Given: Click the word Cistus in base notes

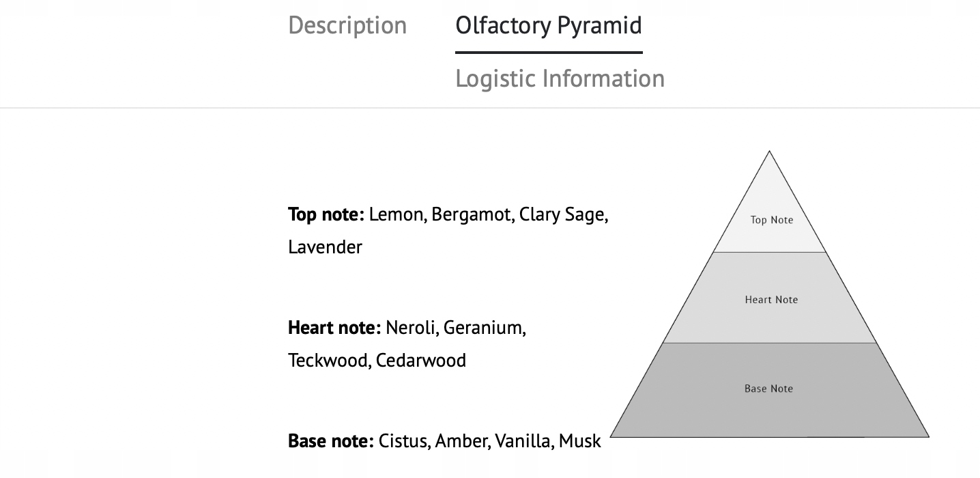Looking at the screenshot, I should pyautogui.click(x=404, y=441).
